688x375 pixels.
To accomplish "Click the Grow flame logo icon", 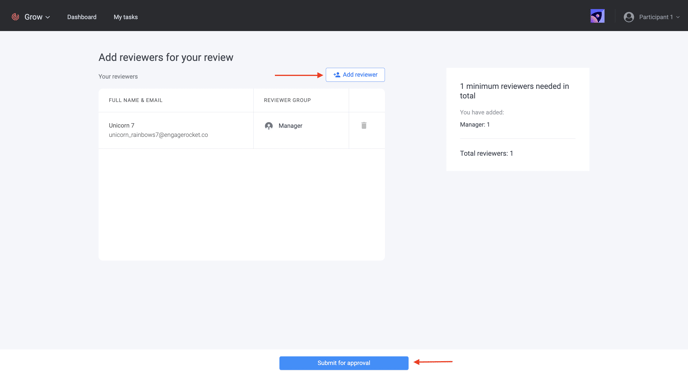I will point(15,17).
